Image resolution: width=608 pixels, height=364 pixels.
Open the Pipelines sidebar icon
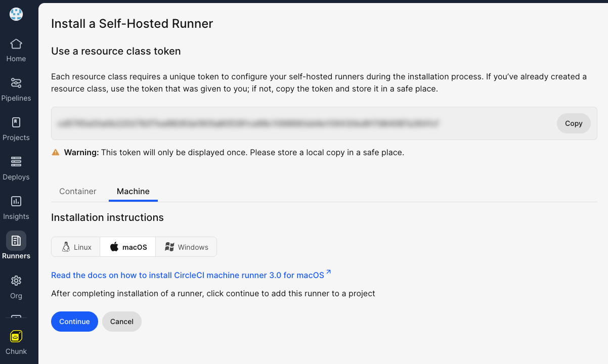16,83
